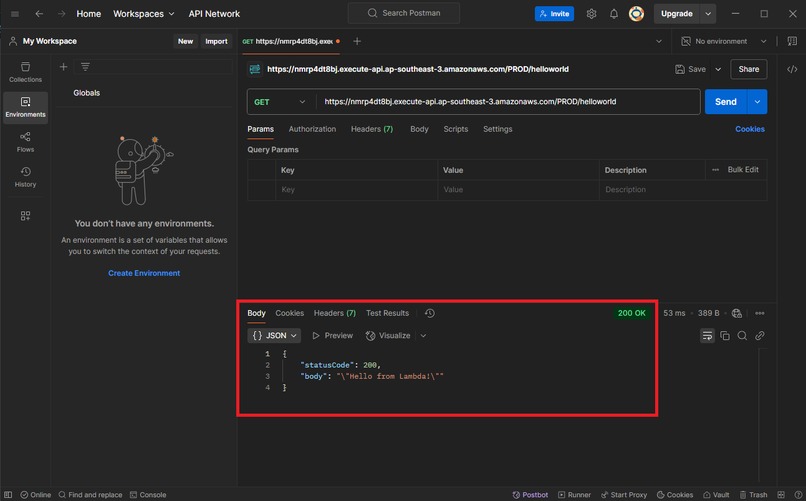Switch to the Params tab
The image size is (806, 501).
tap(261, 129)
